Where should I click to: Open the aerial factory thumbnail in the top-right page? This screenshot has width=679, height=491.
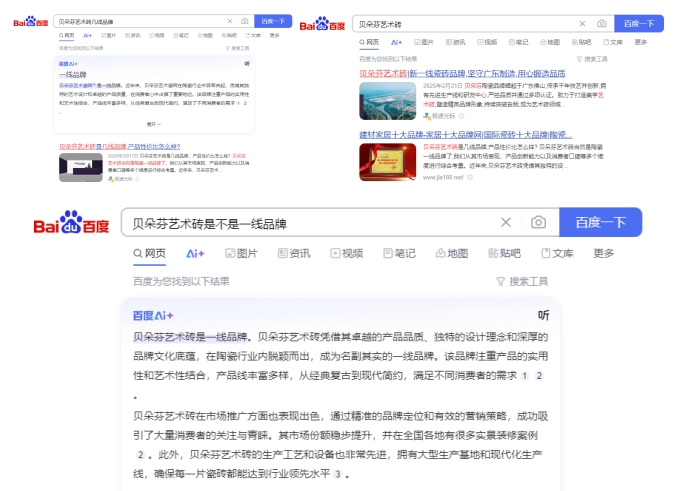click(388, 101)
